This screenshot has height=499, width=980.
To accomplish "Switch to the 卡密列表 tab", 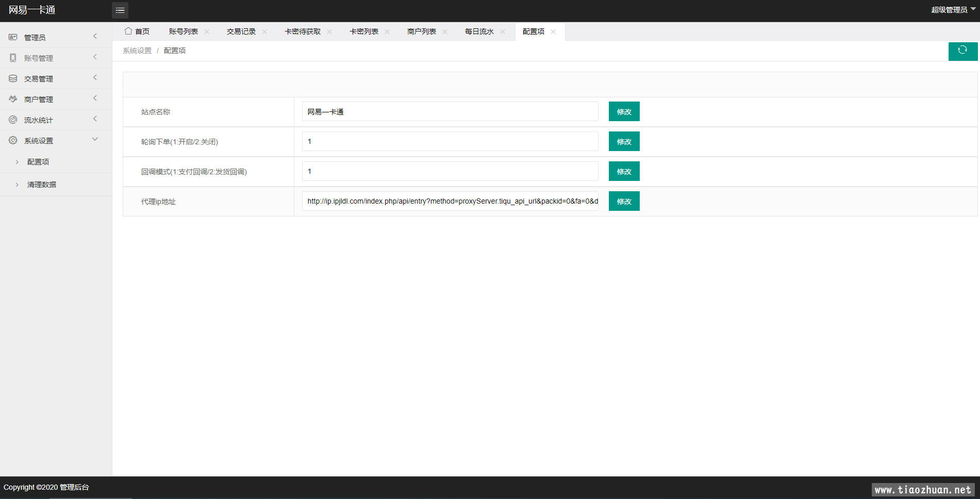I will coord(364,31).
